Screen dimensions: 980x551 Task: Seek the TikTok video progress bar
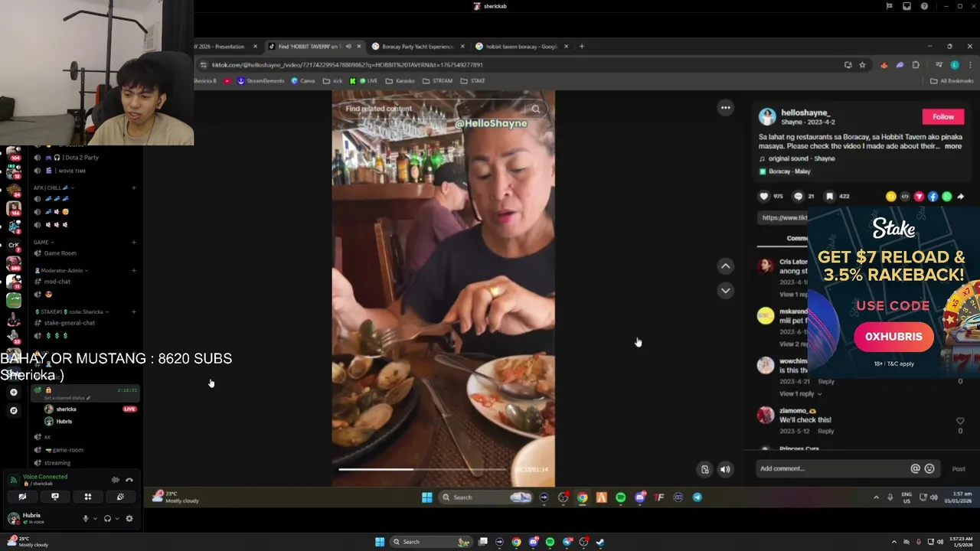click(422, 469)
